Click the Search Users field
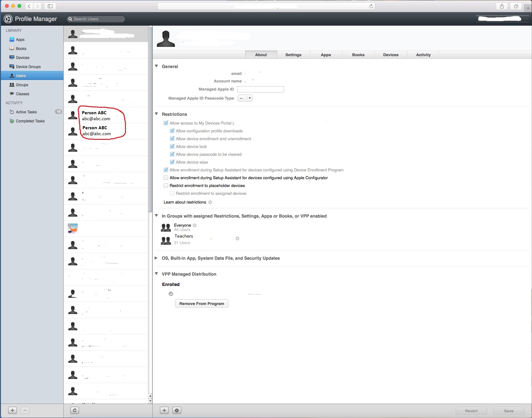 [x=96, y=19]
